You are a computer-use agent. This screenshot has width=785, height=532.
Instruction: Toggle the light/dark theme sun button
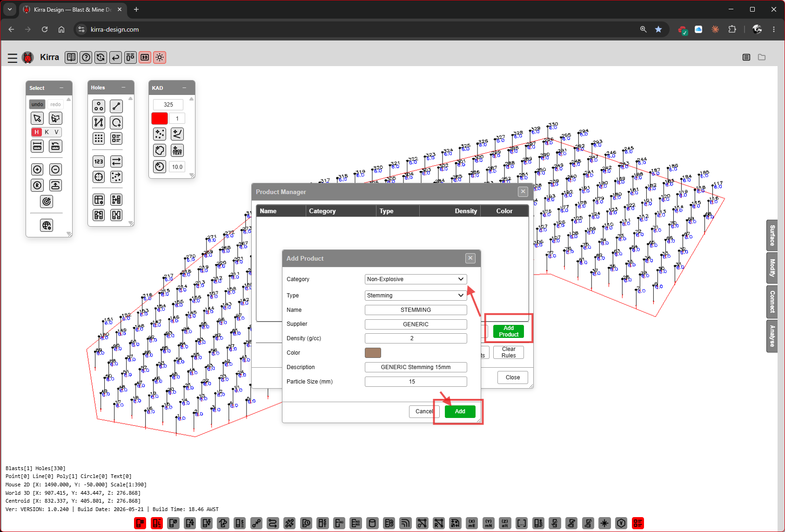[x=160, y=57]
